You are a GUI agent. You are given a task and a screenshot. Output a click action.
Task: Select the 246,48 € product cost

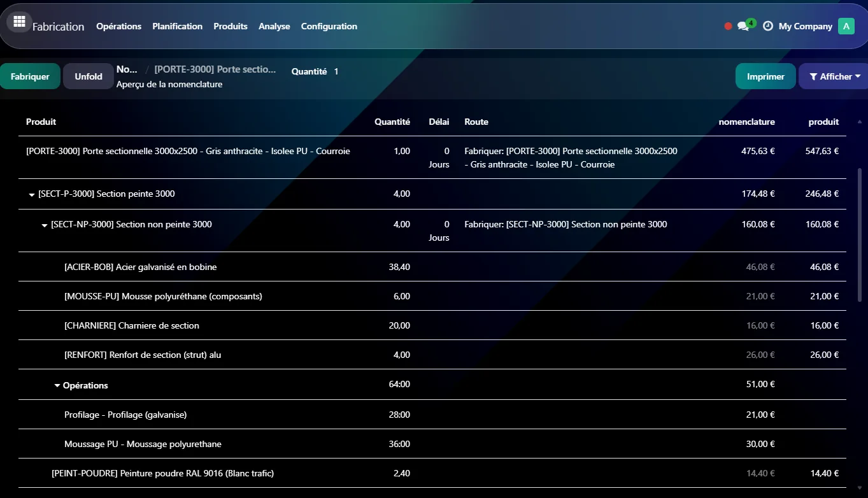pyautogui.click(x=822, y=194)
